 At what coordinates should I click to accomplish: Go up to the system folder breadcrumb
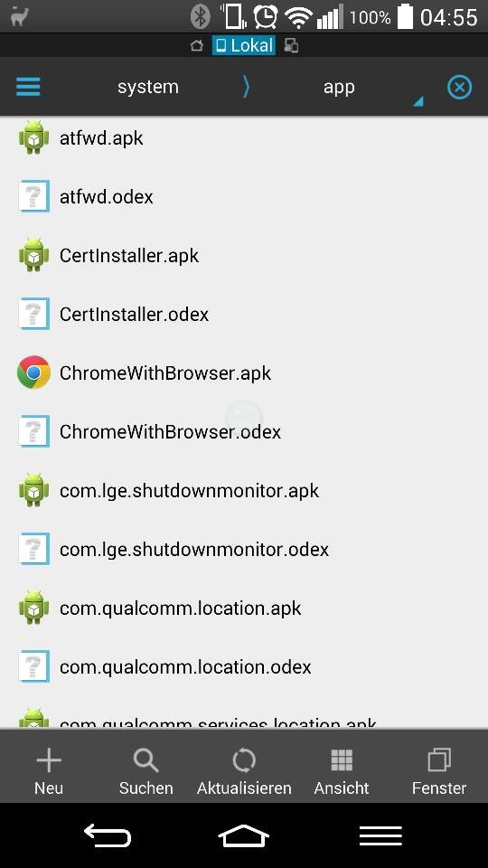(147, 87)
